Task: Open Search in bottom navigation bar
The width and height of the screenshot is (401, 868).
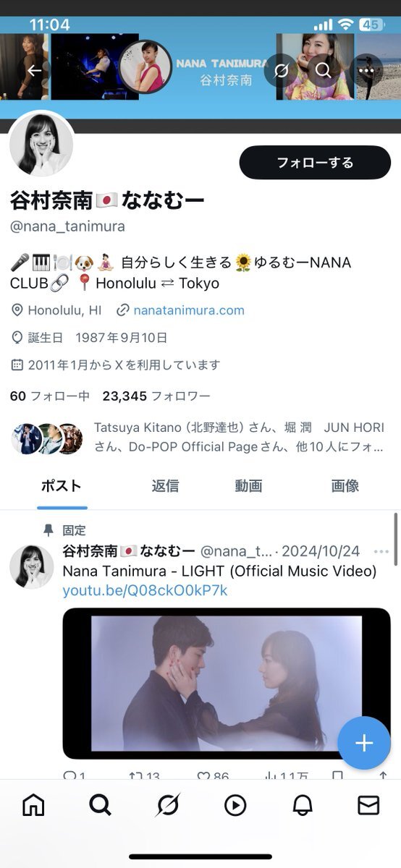Action: click(100, 804)
